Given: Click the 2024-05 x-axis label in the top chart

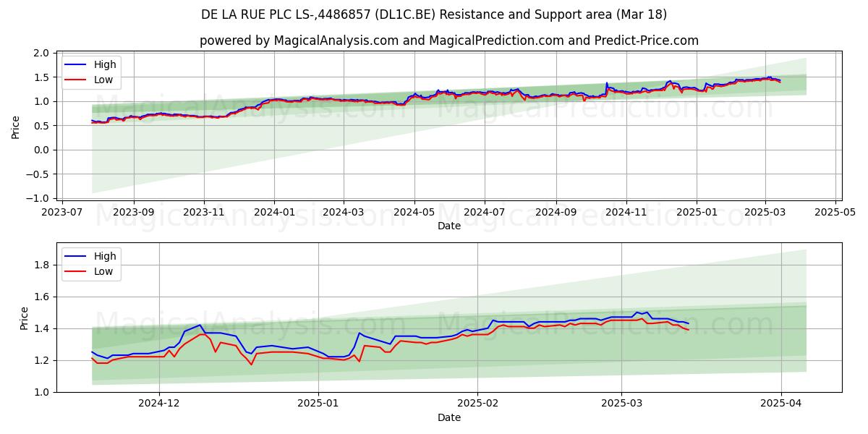Looking at the screenshot, I should (414, 213).
